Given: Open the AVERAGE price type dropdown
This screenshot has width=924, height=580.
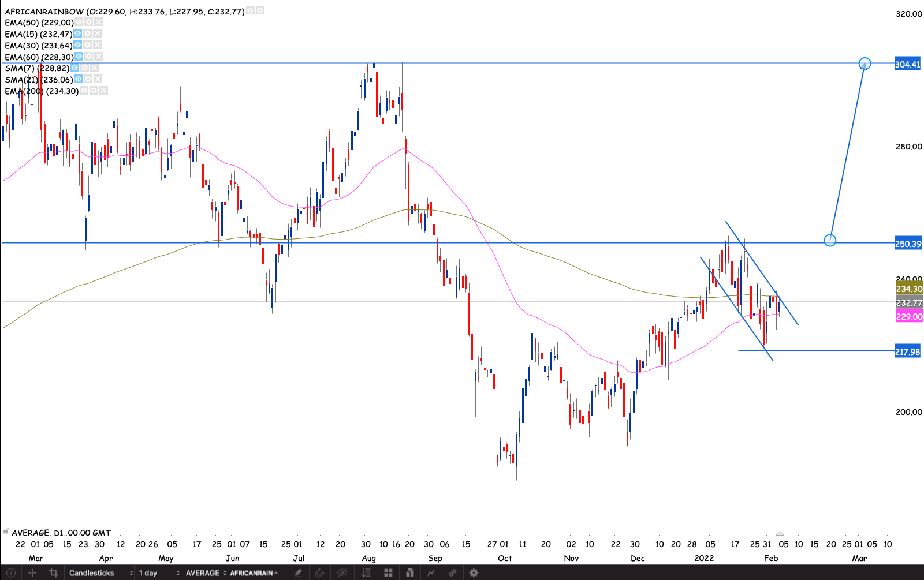Looking at the screenshot, I should pyautogui.click(x=206, y=572).
